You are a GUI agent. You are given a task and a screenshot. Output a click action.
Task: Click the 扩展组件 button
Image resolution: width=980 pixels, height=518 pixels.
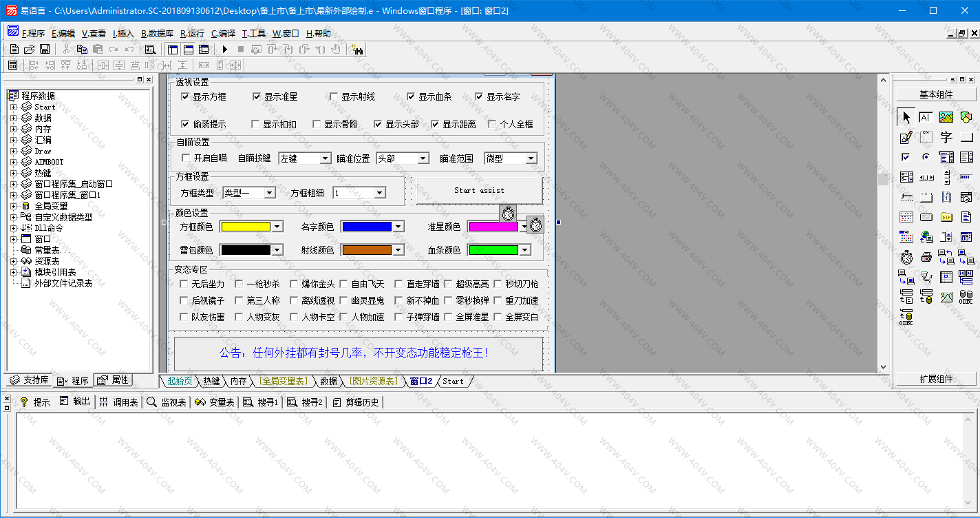click(x=936, y=379)
